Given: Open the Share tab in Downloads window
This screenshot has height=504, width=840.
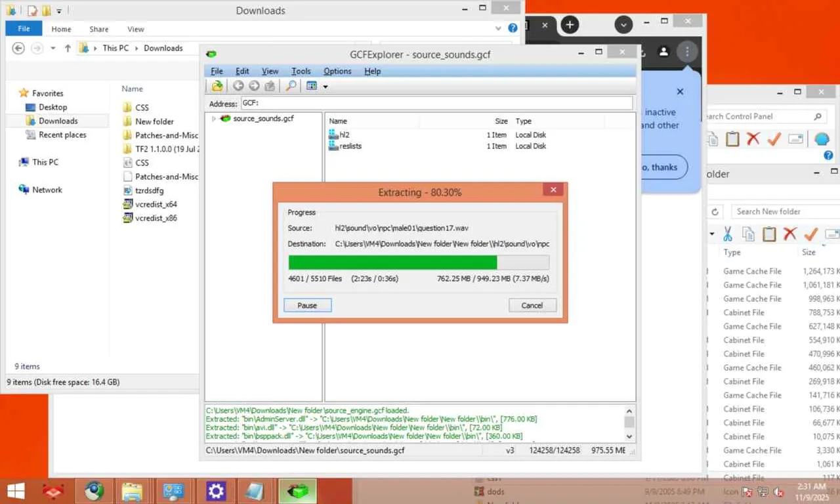Looking at the screenshot, I should (x=99, y=29).
